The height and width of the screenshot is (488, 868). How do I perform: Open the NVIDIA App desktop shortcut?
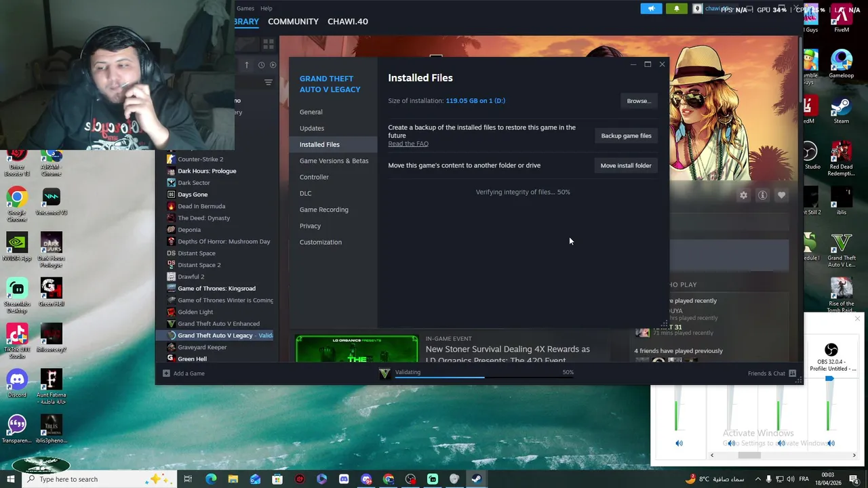(17, 247)
